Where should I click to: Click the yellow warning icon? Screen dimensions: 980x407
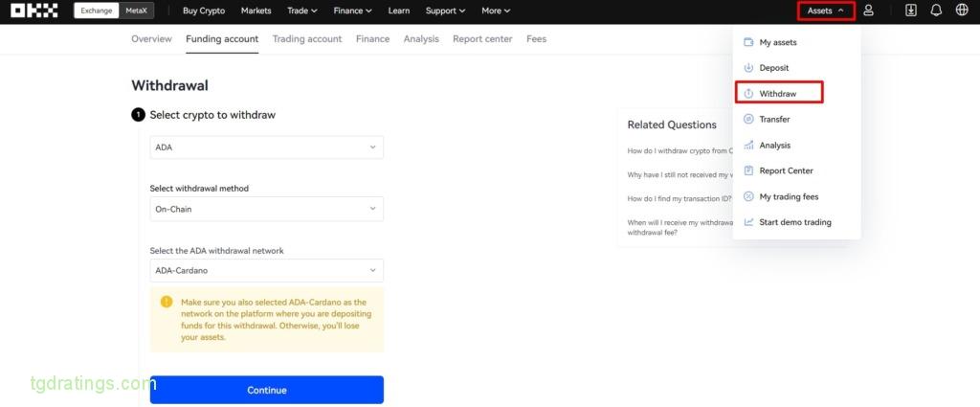click(167, 302)
